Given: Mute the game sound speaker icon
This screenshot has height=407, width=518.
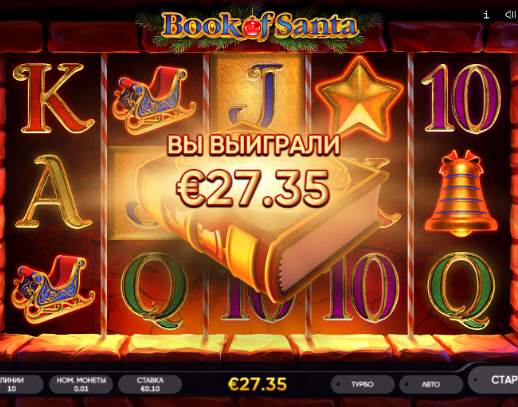Looking at the screenshot, I should tap(510, 15).
